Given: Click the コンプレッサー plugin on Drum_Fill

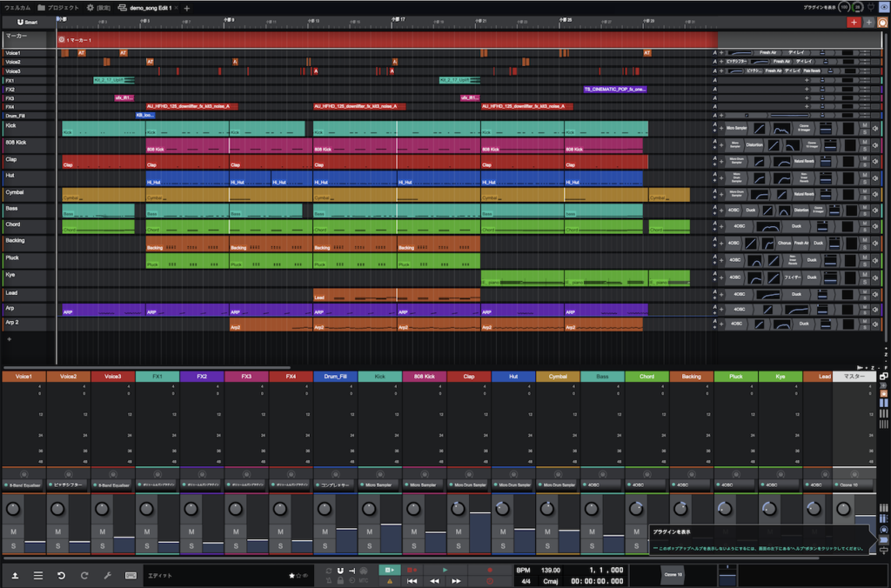Looking at the screenshot, I should point(336,484).
